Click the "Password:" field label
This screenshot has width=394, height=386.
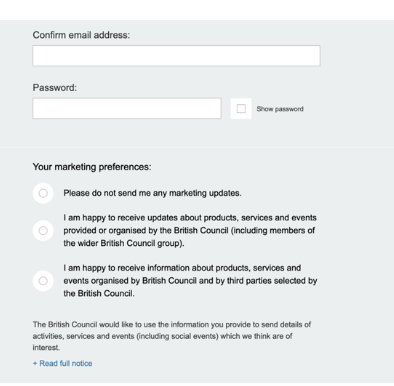[55, 88]
